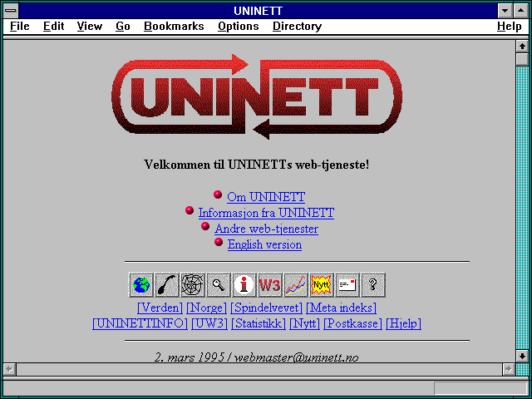Open the statistics chart icon
This screenshot has width=532, height=399.
(296, 284)
